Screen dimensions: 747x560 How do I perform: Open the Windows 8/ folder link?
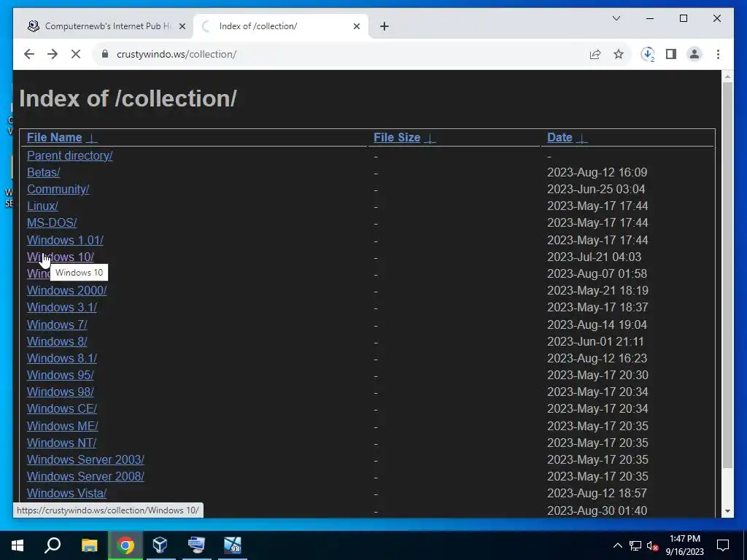click(x=57, y=341)
